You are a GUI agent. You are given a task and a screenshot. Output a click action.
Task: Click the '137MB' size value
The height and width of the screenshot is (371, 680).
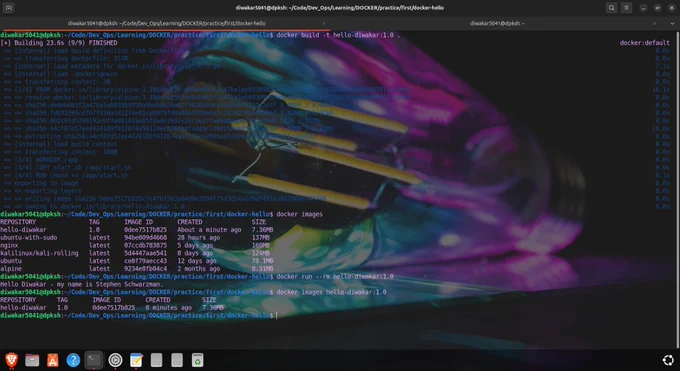pos(261,238)
